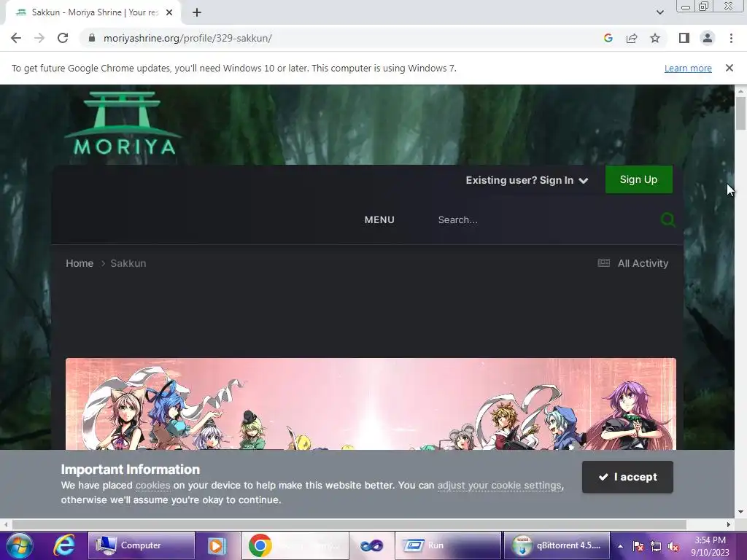Viewport: 747px width, 560px height.
Task: Dismiss the Chrome update notification bar
Action: 729,68
